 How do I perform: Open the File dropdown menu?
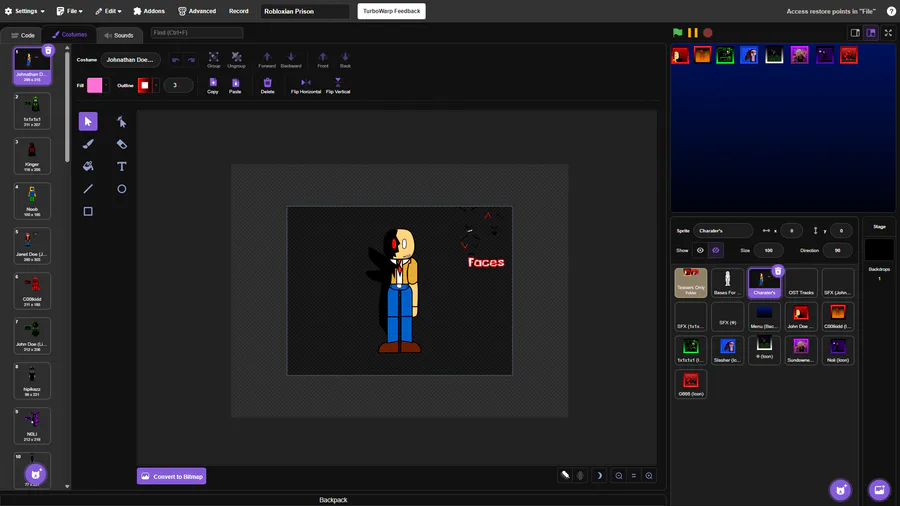(69, 11)
